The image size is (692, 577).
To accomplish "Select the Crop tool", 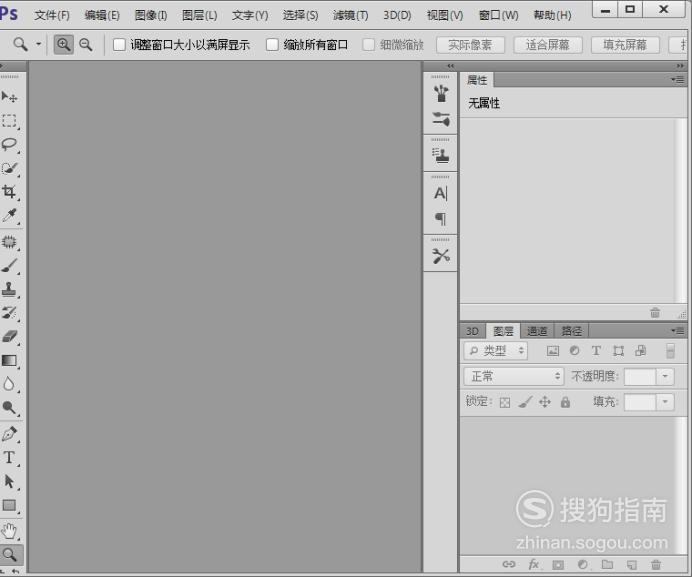I will tap(9, 192).
